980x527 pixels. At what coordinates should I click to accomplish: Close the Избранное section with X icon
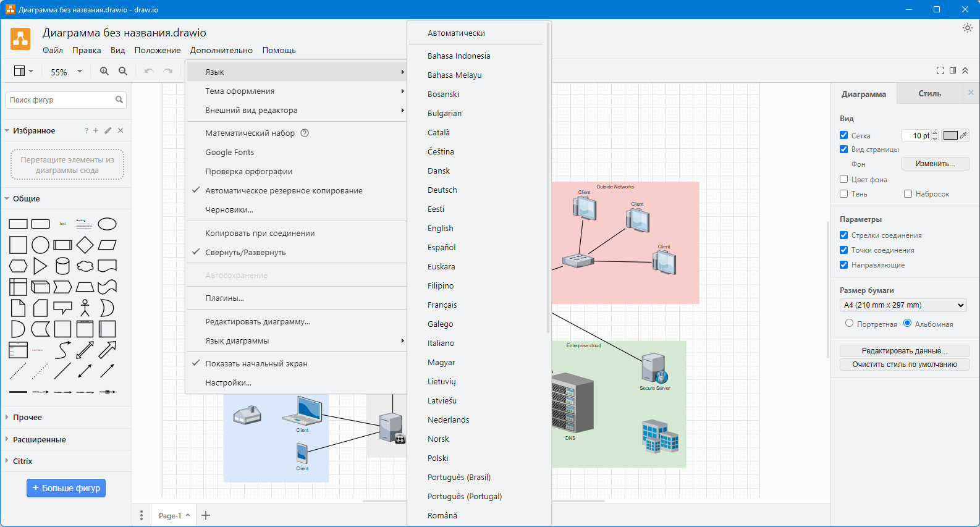pos(120,130)
